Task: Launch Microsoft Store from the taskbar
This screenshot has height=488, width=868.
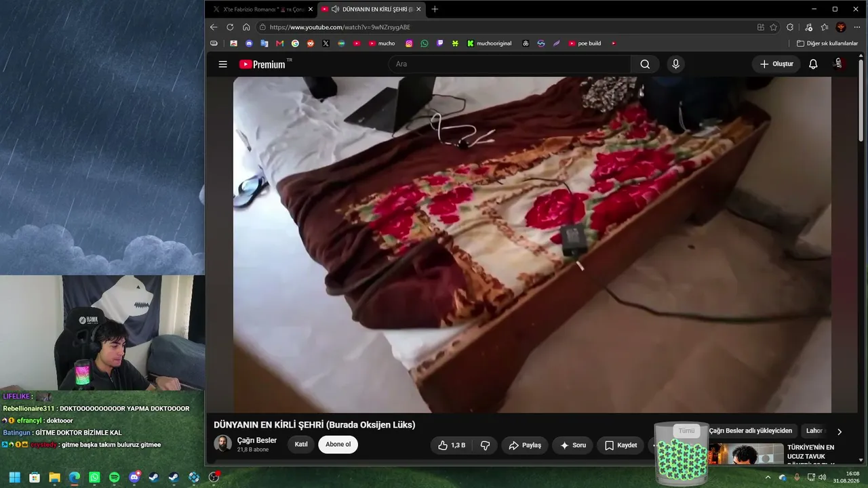Action: point(35,477)
